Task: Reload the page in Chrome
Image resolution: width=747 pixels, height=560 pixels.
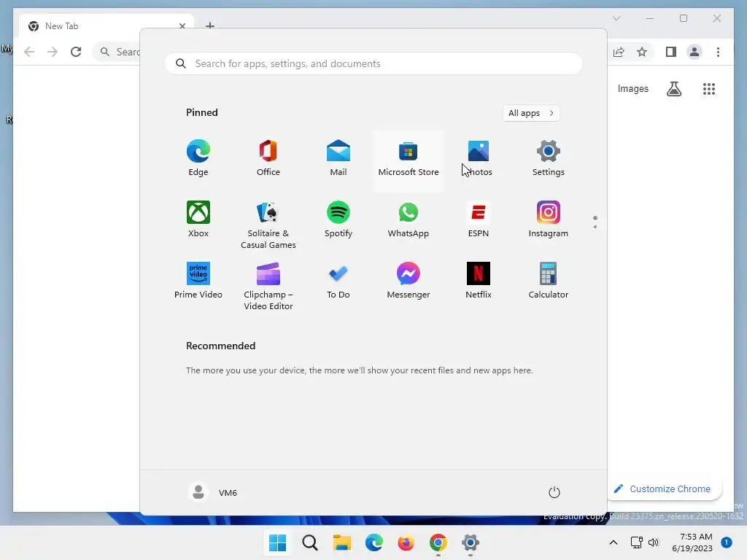Action: coord(76,52)
